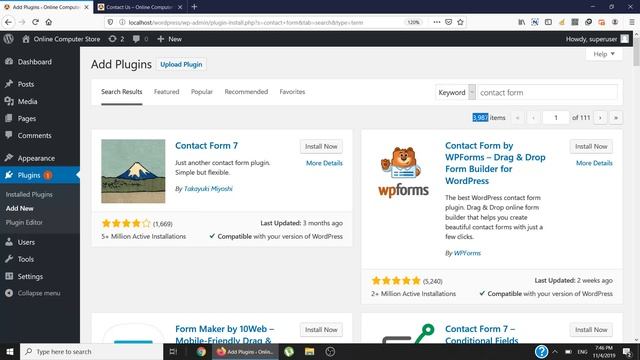Click the Contact Form 7 thumbnail

(133, 171)
